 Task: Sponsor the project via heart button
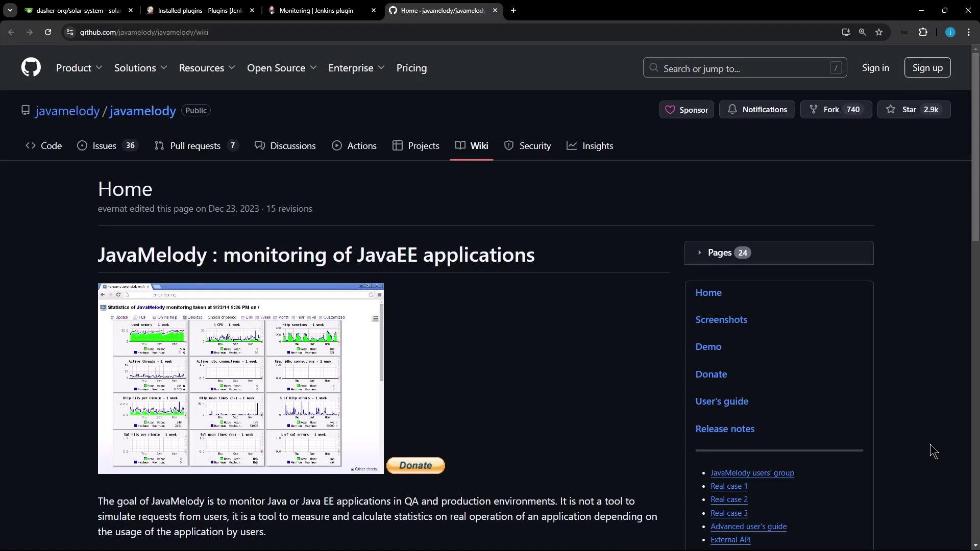click(687, 110)
